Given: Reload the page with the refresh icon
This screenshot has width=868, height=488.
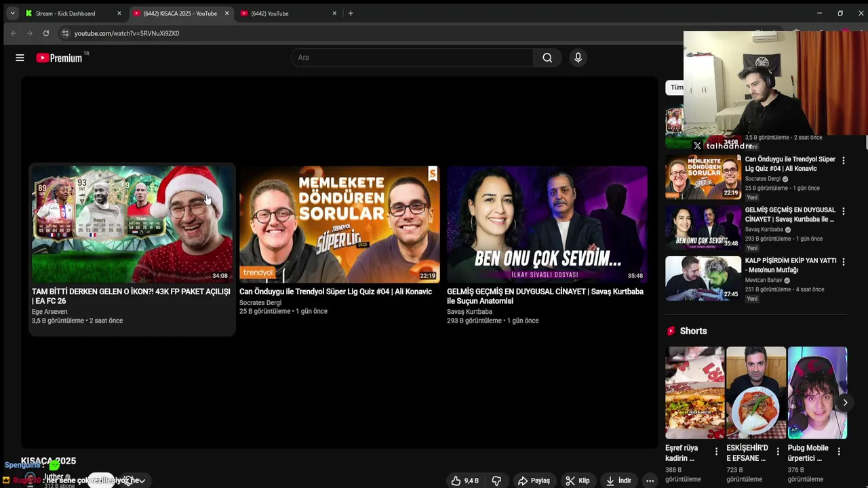Looking at the screenshot, I should [x=45, y=33].
